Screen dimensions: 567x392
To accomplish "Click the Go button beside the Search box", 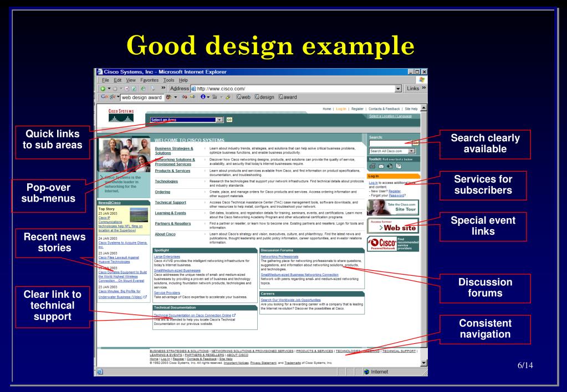I will point(416,143).
